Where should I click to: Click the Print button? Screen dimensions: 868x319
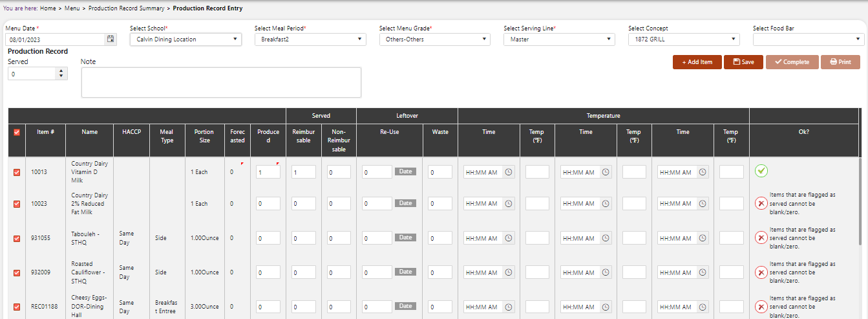click(840, 62)
